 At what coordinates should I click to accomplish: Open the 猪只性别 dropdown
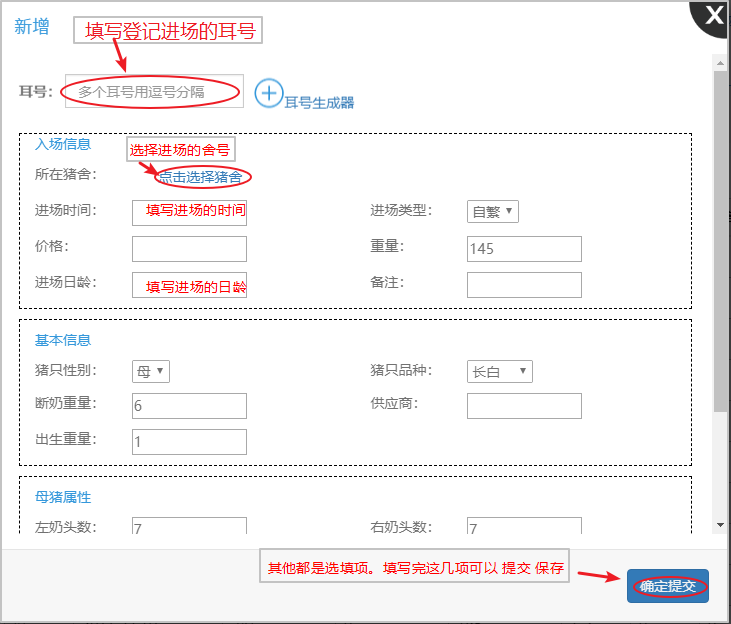(x=151, y=371)
